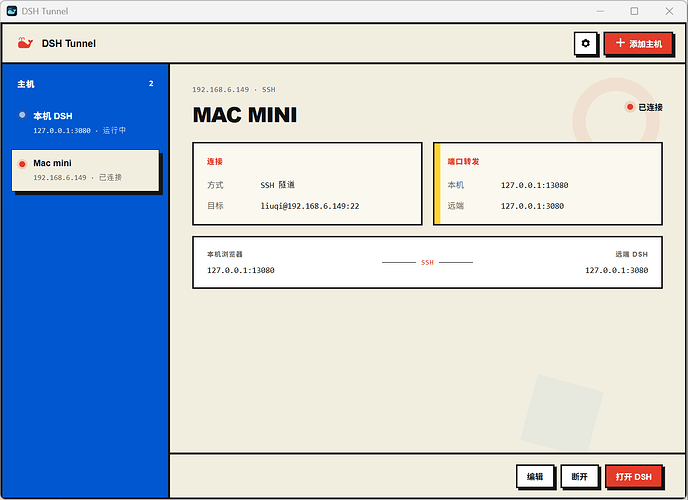Click the host count number 2

pos(151,83)
